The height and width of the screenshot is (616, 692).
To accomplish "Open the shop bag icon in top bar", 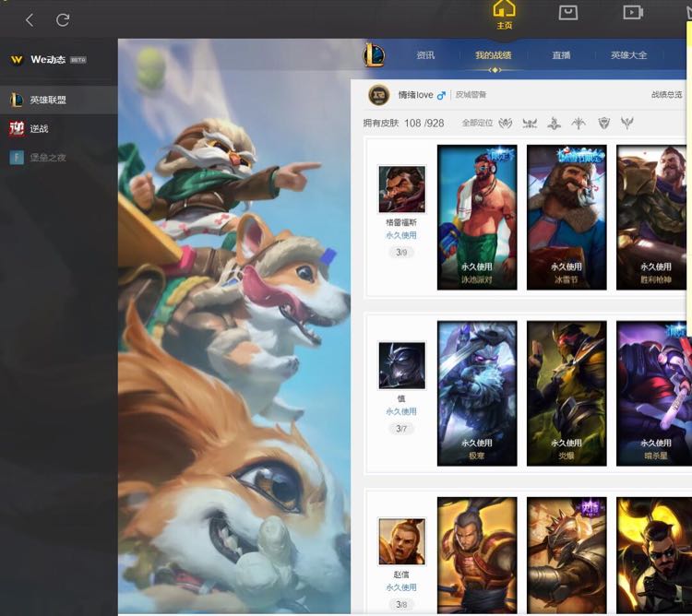I will click(x=568, y=13).
